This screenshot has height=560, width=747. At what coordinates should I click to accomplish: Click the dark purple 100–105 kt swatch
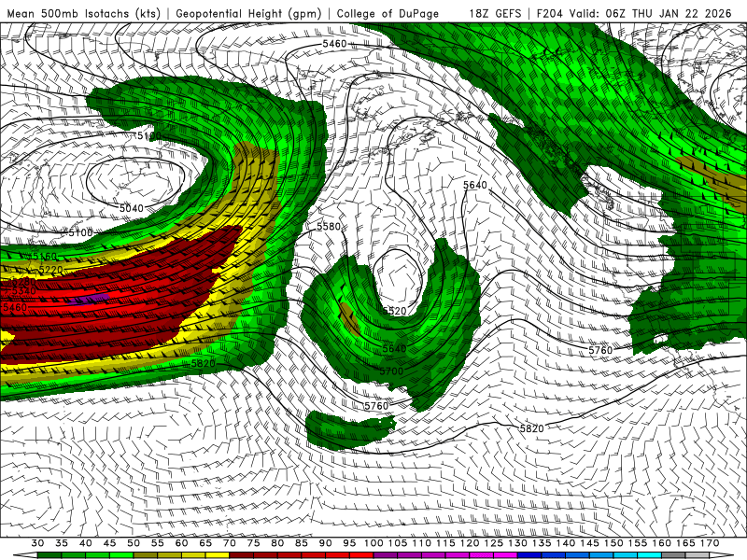pyautogui.click(x=385, y=555)
